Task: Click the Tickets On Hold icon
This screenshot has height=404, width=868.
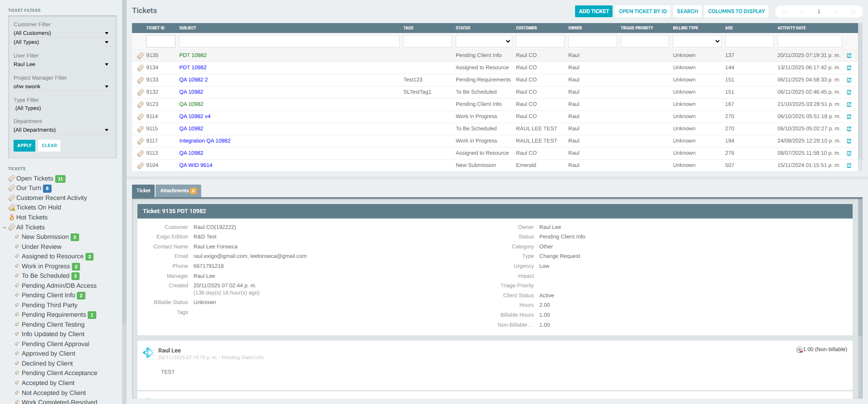Action: coord(12,207)
